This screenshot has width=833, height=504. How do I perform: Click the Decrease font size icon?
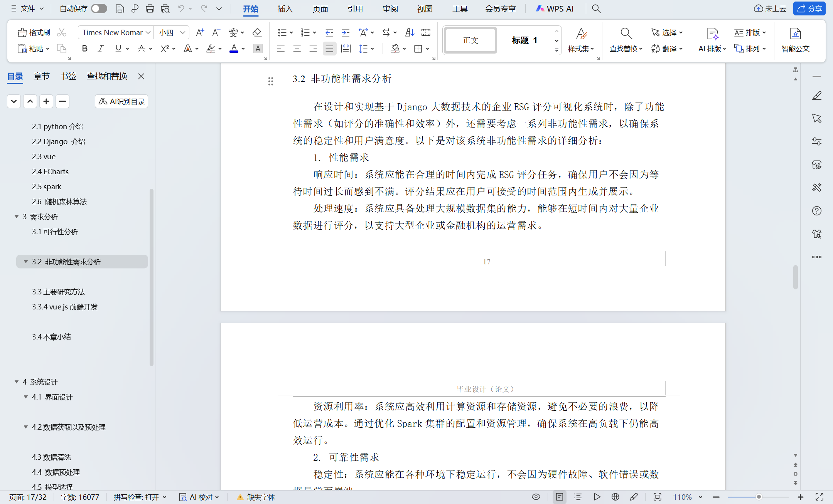click(x=216, y=32)
